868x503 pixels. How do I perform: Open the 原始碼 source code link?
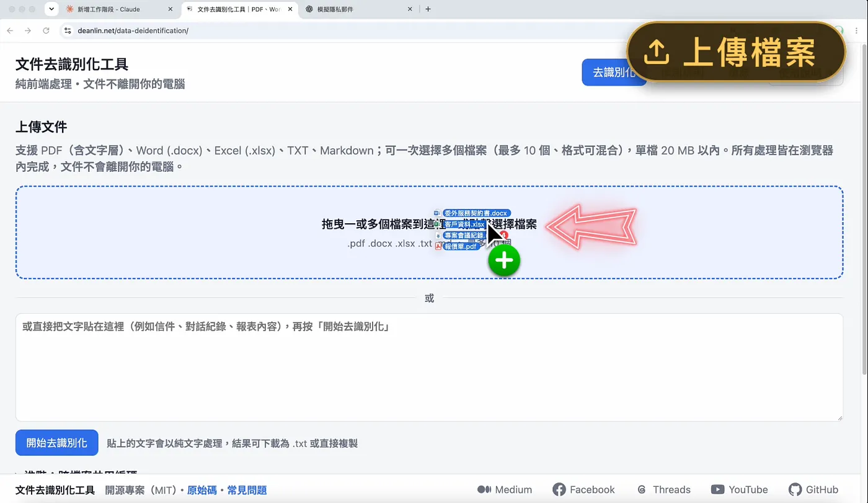click(202, 490)
